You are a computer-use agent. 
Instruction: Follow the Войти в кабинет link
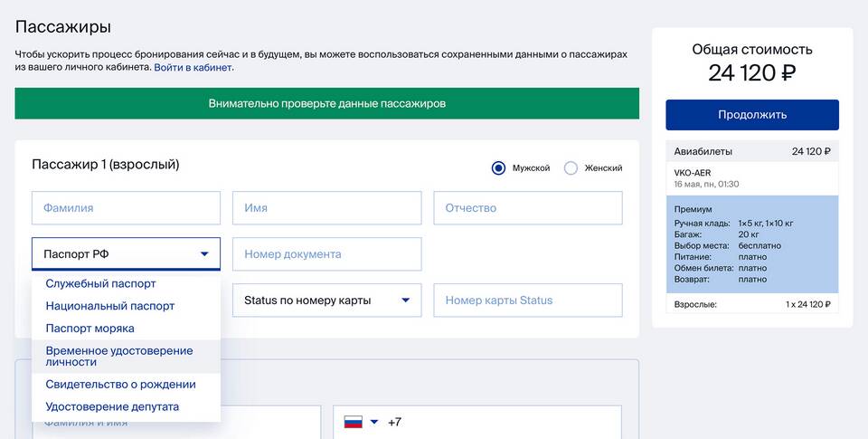tap(193, 68)
